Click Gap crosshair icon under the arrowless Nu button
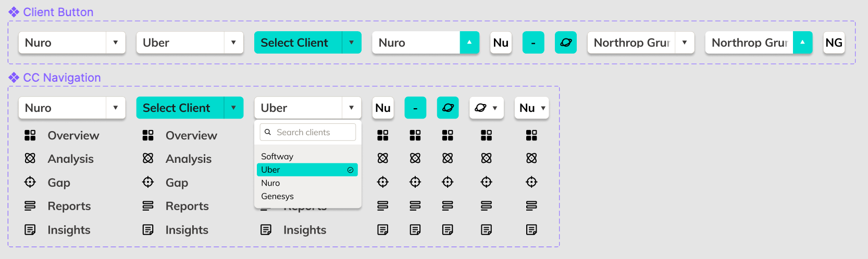 point(383,182)
